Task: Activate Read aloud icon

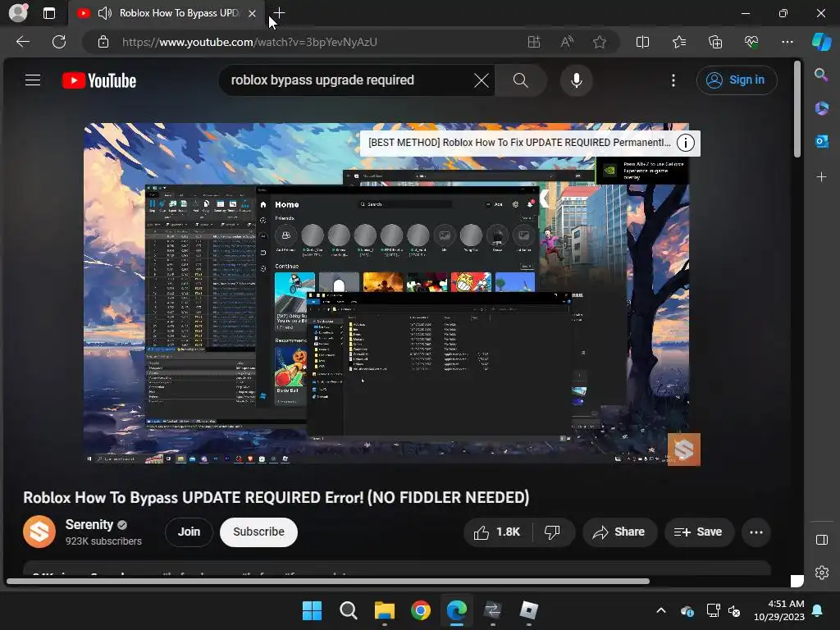Action: [x=567, y=42]
